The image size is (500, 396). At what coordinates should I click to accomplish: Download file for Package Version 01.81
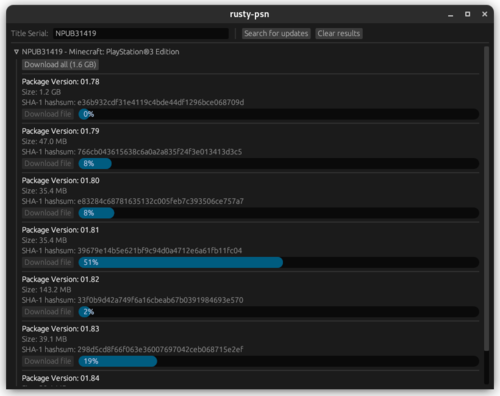coord(48,262)
